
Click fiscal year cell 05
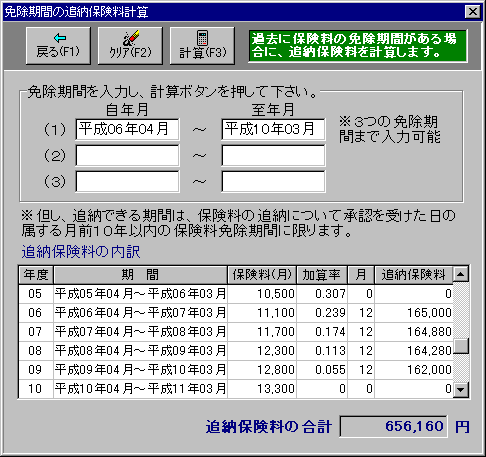[36, 294]
